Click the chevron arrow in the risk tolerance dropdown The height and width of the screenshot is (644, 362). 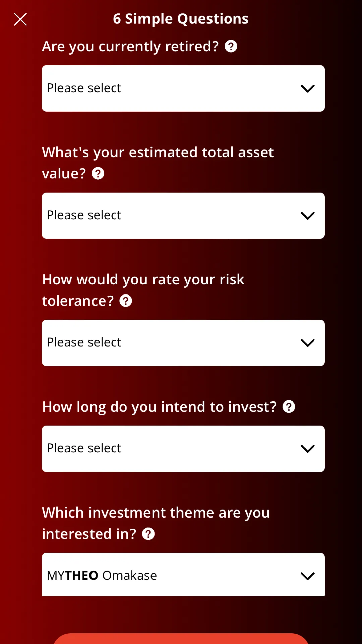[308, 343]
